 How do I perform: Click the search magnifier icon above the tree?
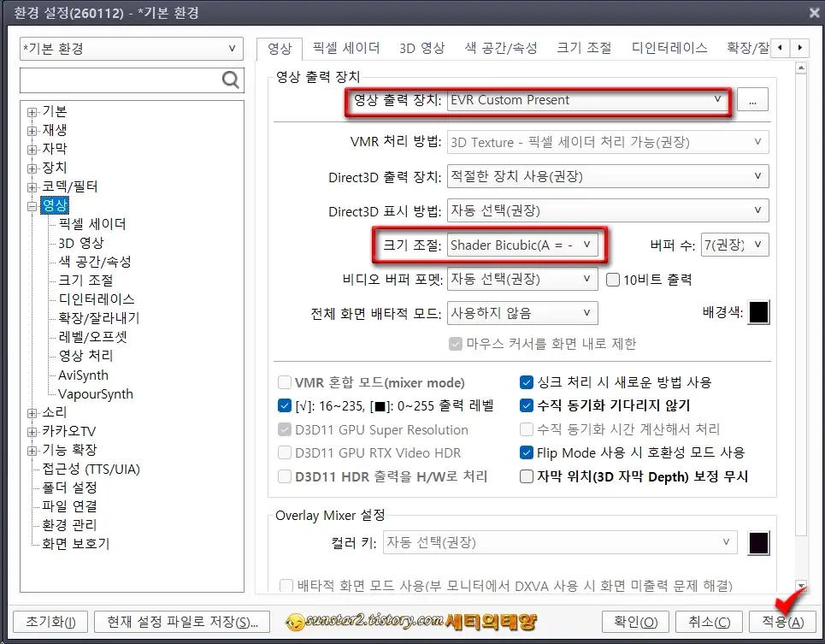click(x=230, y=80)
